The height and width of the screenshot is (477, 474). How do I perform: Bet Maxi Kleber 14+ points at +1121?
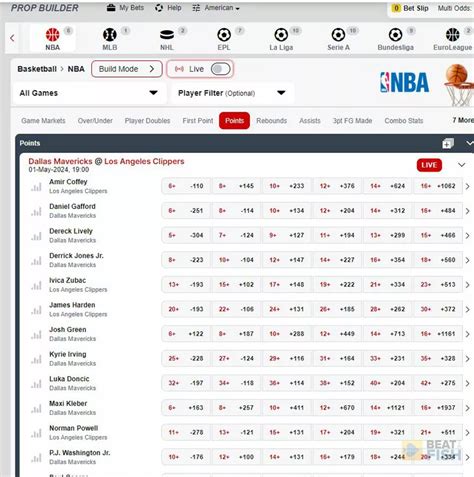(x=387, y=408)
